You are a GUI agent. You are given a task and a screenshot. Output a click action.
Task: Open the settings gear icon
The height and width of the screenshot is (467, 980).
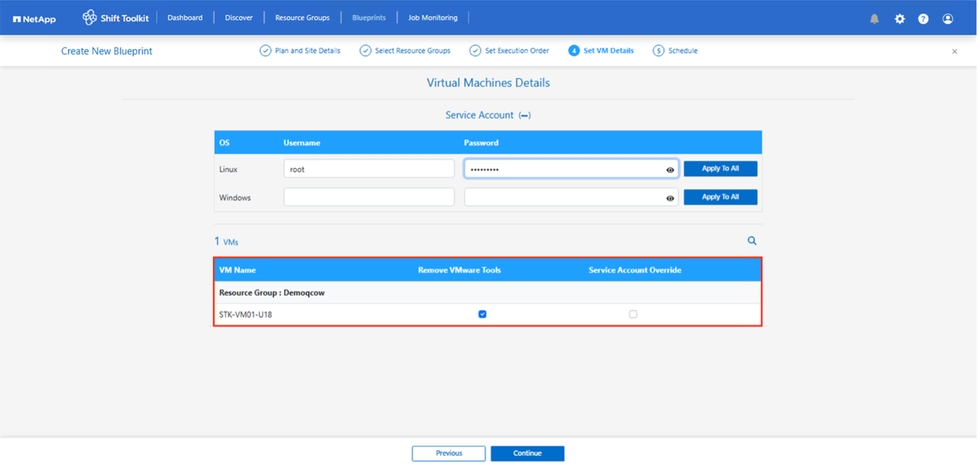tap(899, 19)
